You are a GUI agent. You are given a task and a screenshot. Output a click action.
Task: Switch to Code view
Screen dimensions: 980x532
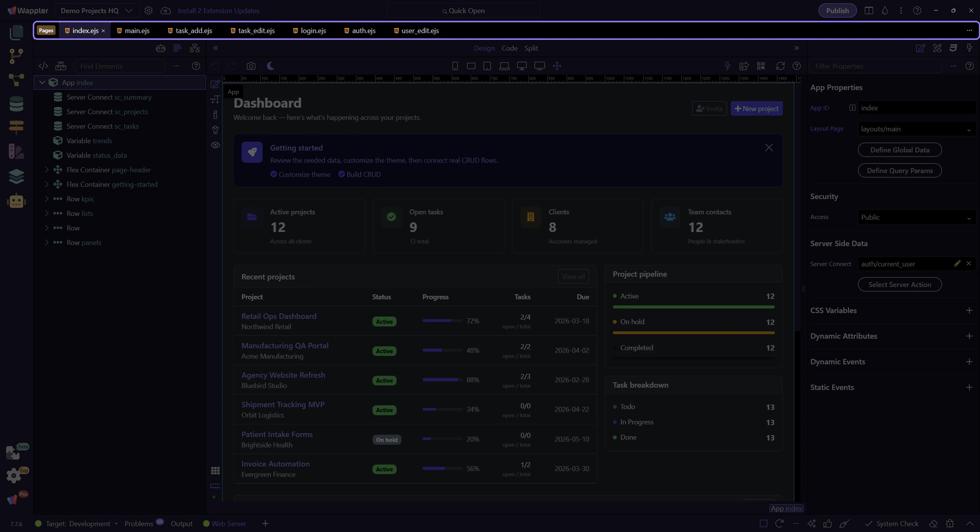509,48
